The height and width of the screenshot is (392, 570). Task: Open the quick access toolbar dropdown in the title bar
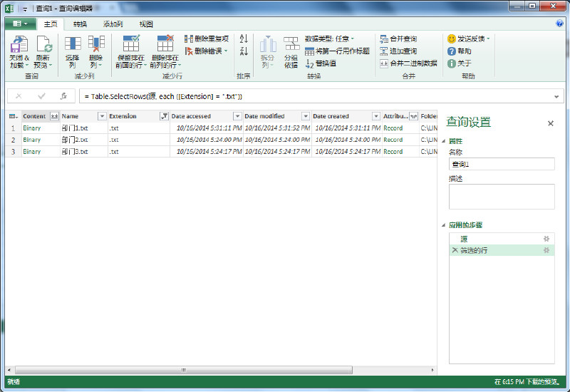25,9
